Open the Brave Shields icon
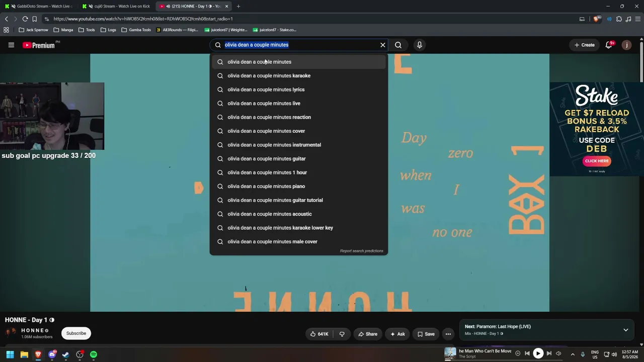The width and height of the screenshot is (644, 362). (x=597, y=19)
